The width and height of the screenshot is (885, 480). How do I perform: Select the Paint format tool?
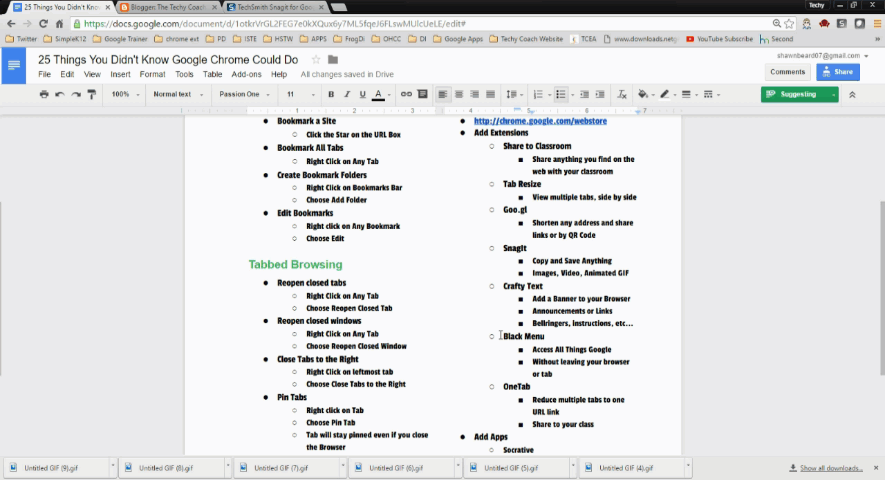(x=91, y=94)
